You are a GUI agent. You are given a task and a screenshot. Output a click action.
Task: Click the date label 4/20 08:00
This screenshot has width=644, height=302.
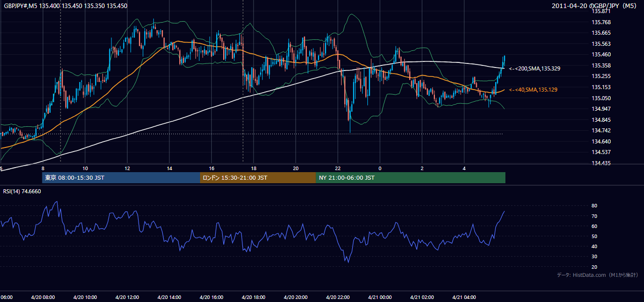(43, 297)
